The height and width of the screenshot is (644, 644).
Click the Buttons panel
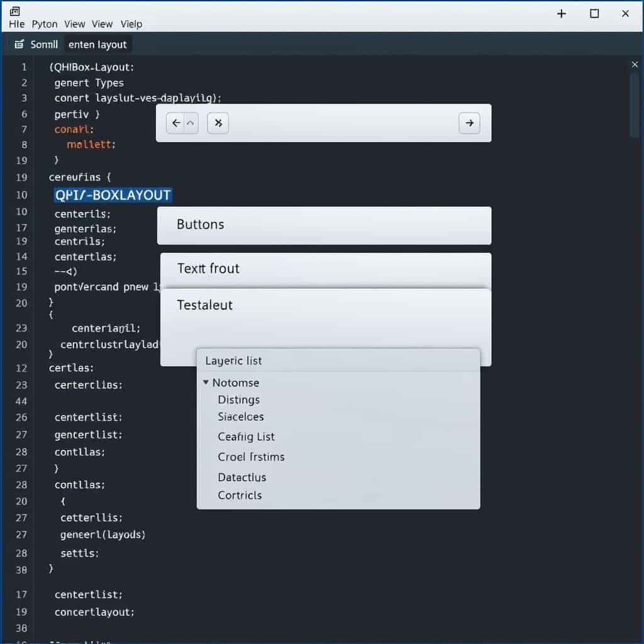324,226
